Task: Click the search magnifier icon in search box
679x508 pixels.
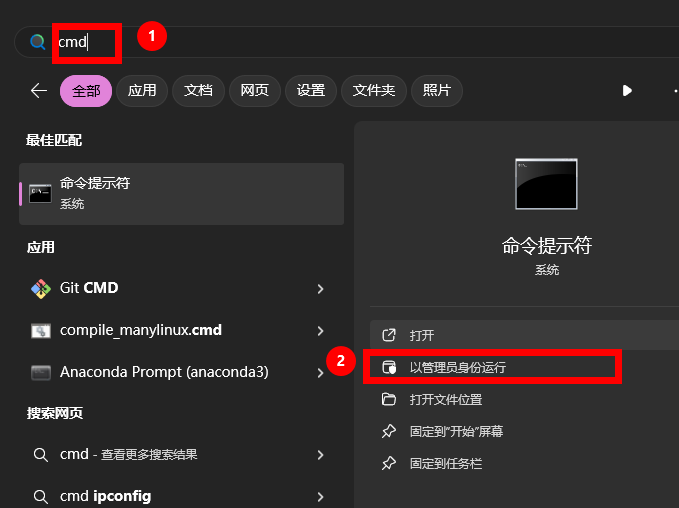Action: [38, 42]
